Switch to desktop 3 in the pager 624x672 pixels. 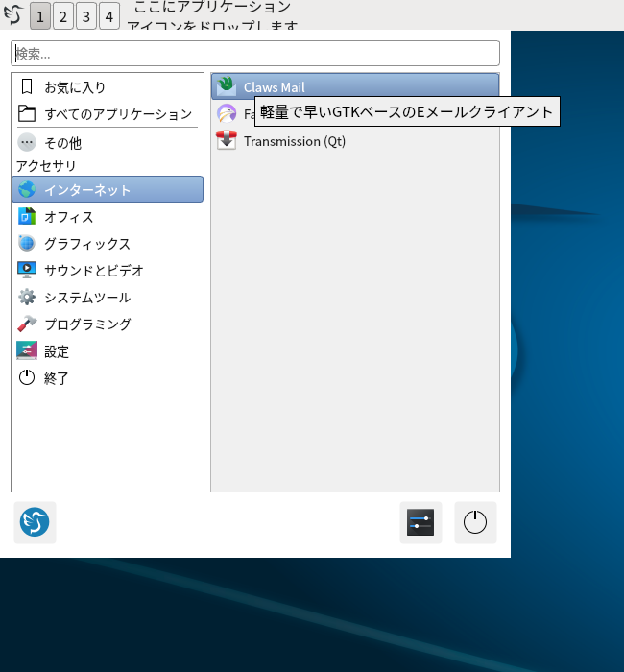pyautogui.click(x=86, y=16)
